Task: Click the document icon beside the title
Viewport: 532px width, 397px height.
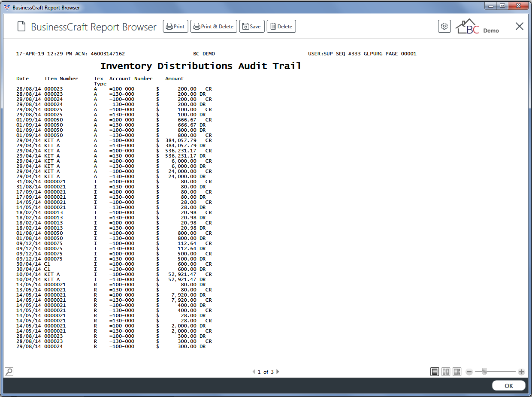Action: coord(21,27)
